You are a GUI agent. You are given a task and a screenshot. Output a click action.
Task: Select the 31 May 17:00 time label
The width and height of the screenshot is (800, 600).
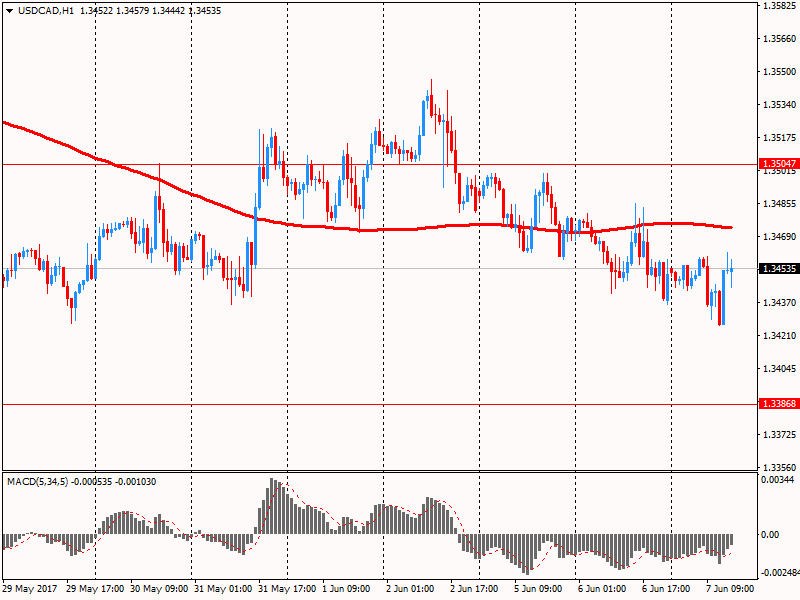click(x=287, y=589)
